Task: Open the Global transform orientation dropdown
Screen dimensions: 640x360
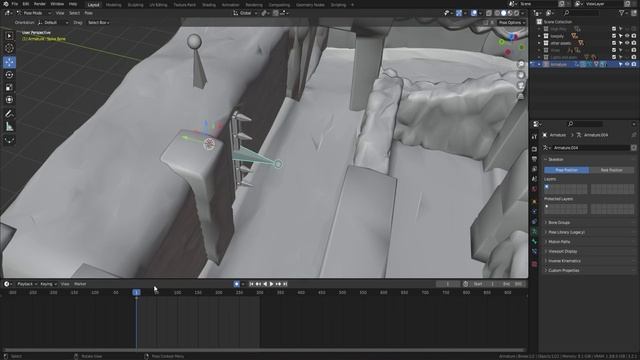Action: coord(245,13)
